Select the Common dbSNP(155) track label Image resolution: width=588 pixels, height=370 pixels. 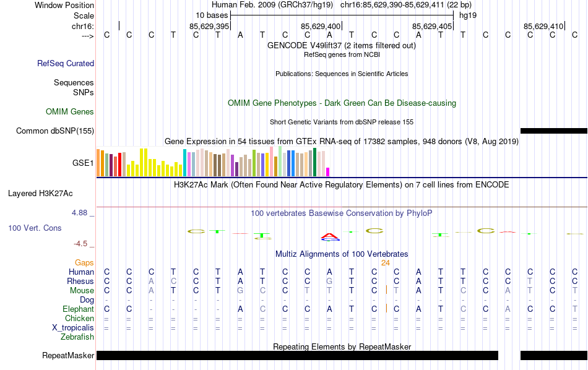pos(55,131)
